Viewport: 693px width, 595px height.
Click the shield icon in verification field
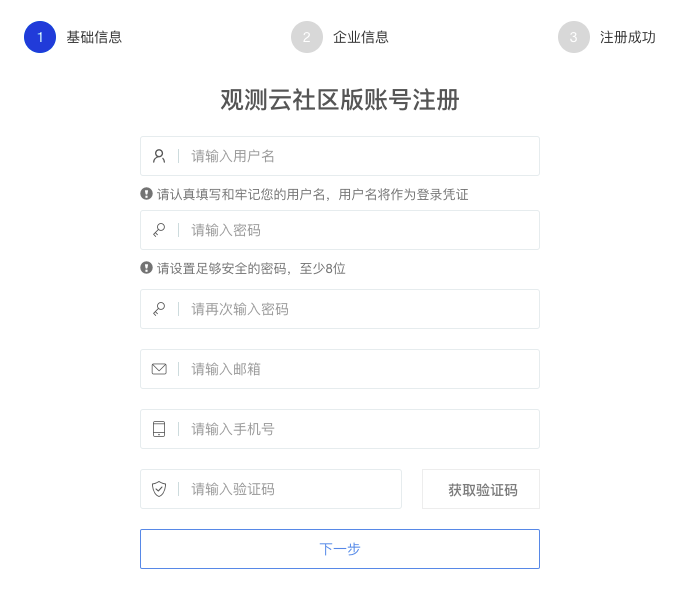pyautogui.click(x=159, y=489)
